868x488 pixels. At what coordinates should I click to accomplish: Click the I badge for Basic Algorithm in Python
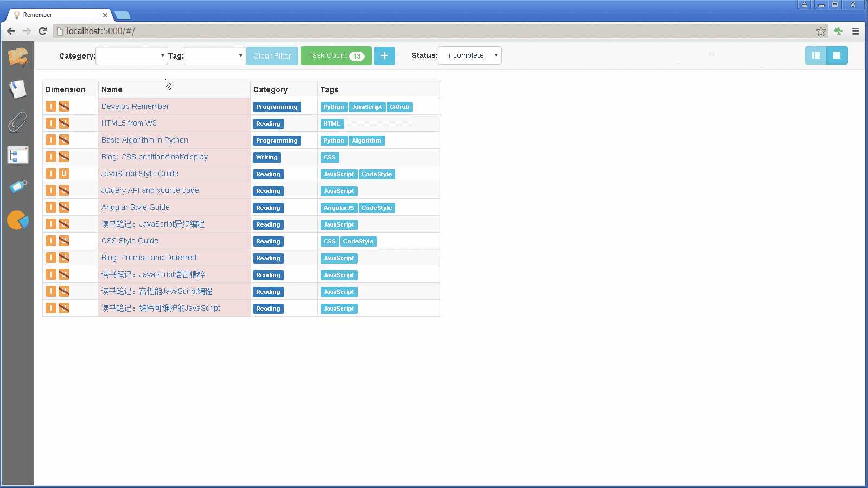pos(51,140)
